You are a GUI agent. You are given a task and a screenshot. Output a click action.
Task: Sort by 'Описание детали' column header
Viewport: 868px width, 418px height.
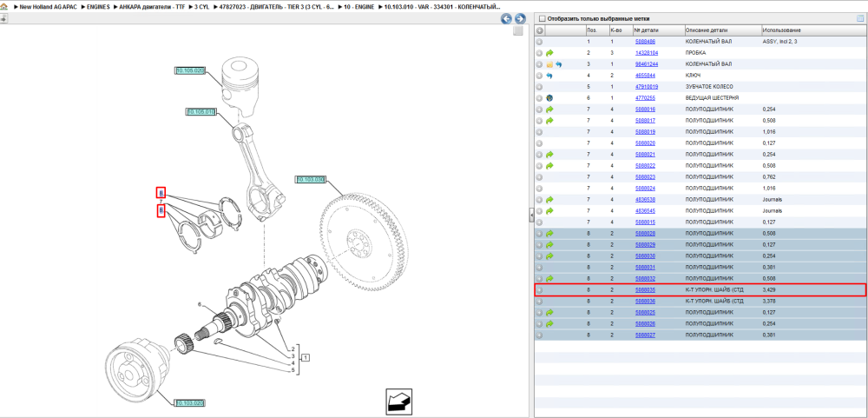pos(707,30)
